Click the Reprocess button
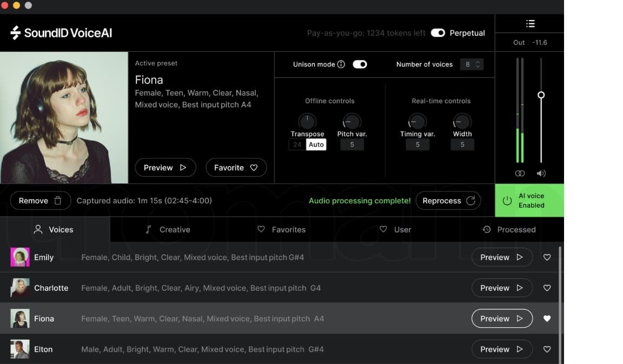Screen dimensions: 623x364 pyautogui.click(x=448, y=201)
